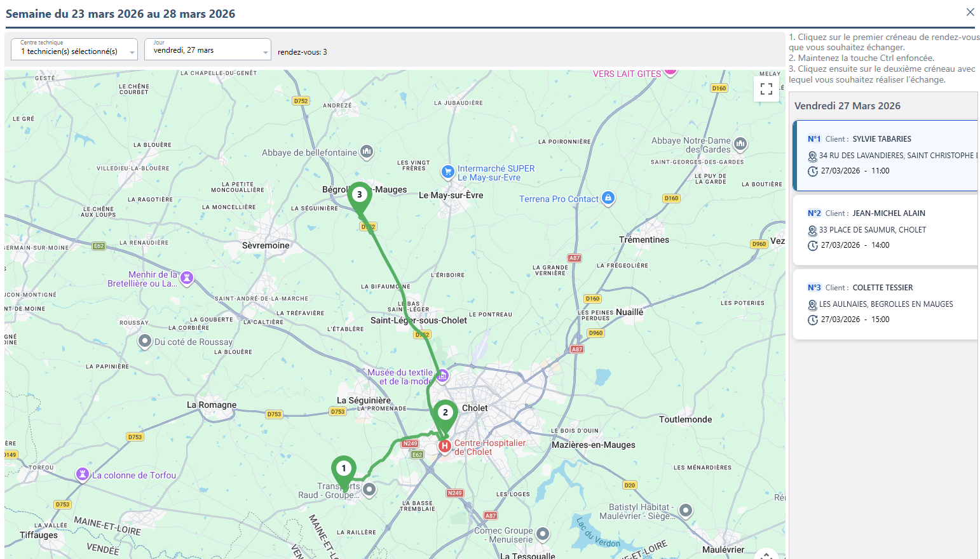980x559 pixels.
Task: Click Sèvremoine town label
Action: (x=266, y=245)
